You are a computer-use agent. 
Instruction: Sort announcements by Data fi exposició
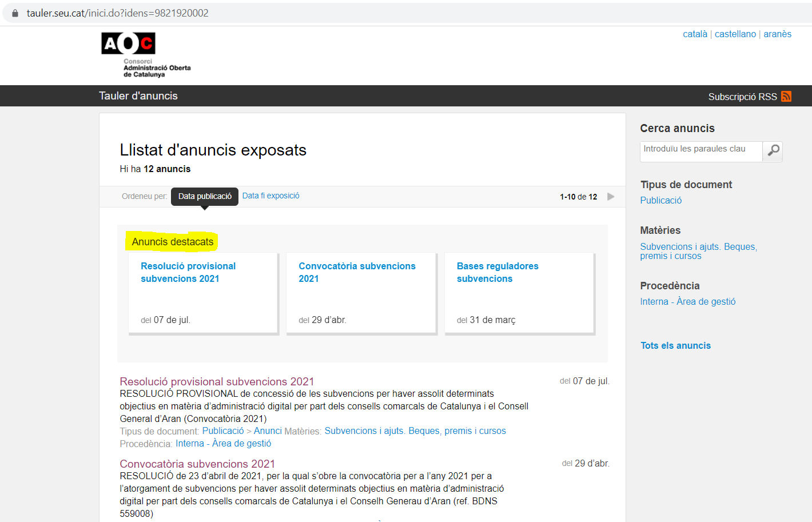270,196
